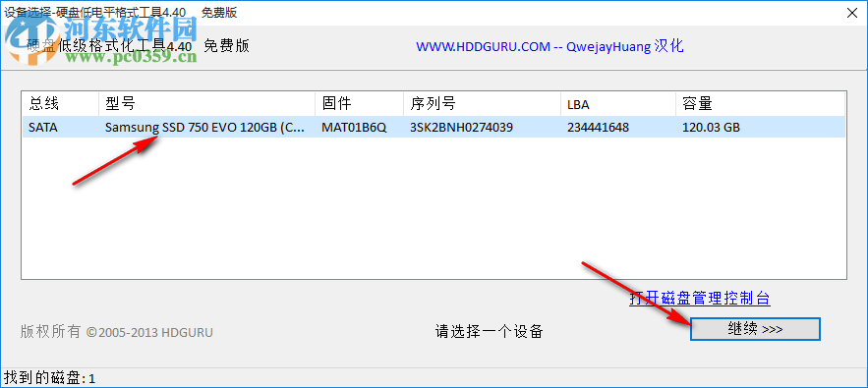Click the SATA bus cell

click(x=43, y=128)
